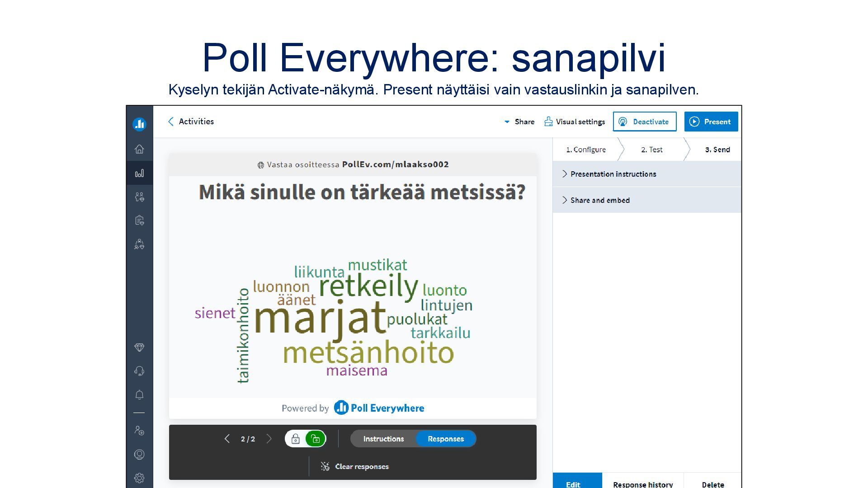Go to Home via the sidebar house icon
The width and height of the screenshot is (868, 488).
[x=139, y=149]
